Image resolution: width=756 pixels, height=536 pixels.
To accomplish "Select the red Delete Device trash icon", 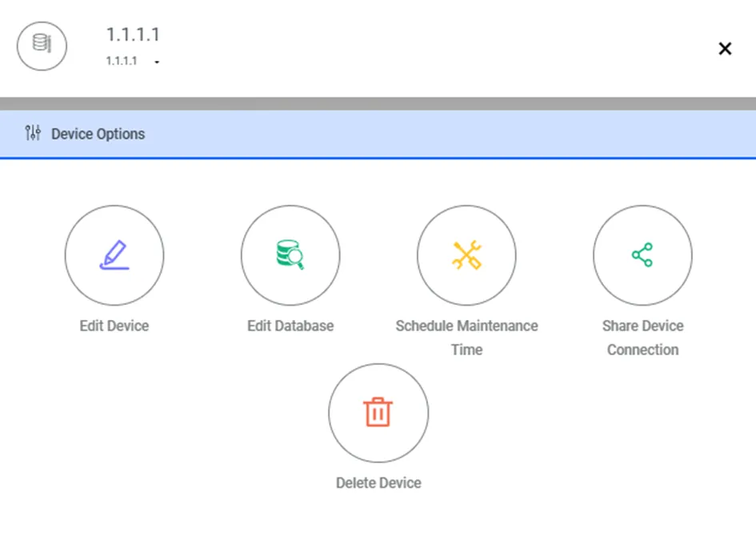I will [x=378, y=413].
